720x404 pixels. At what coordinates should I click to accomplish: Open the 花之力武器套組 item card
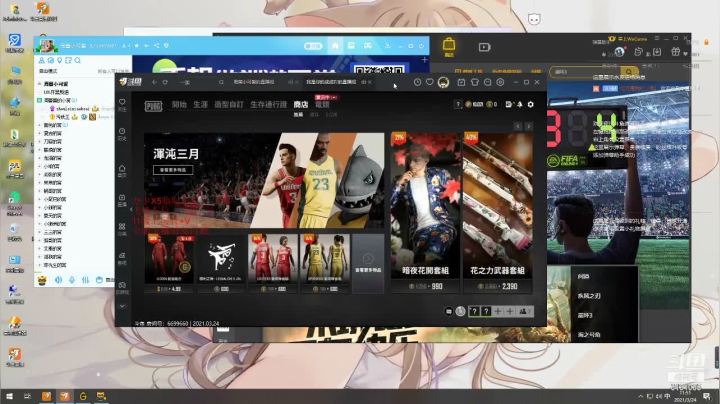pos(498,213)
